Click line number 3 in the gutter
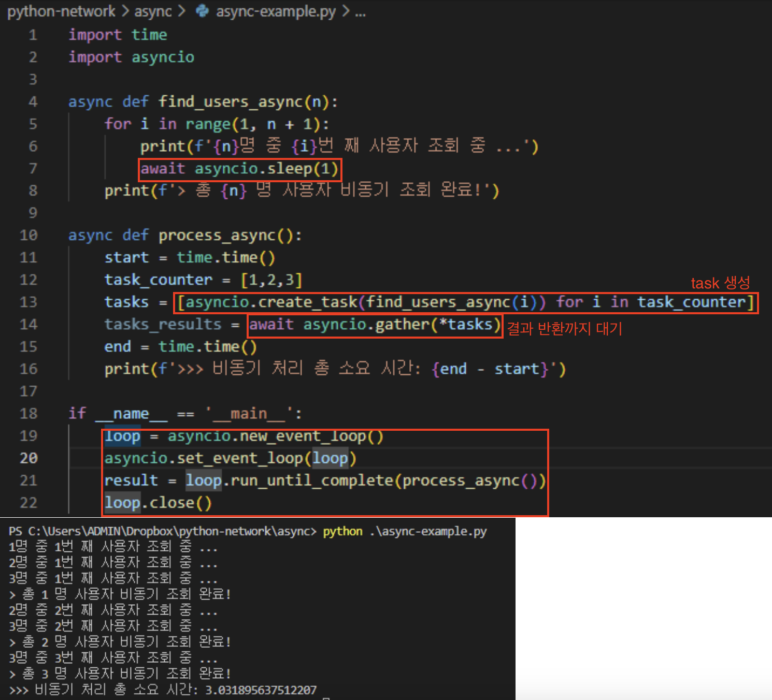772x700 pixels. pyautogui.click(x=33, y=79)
